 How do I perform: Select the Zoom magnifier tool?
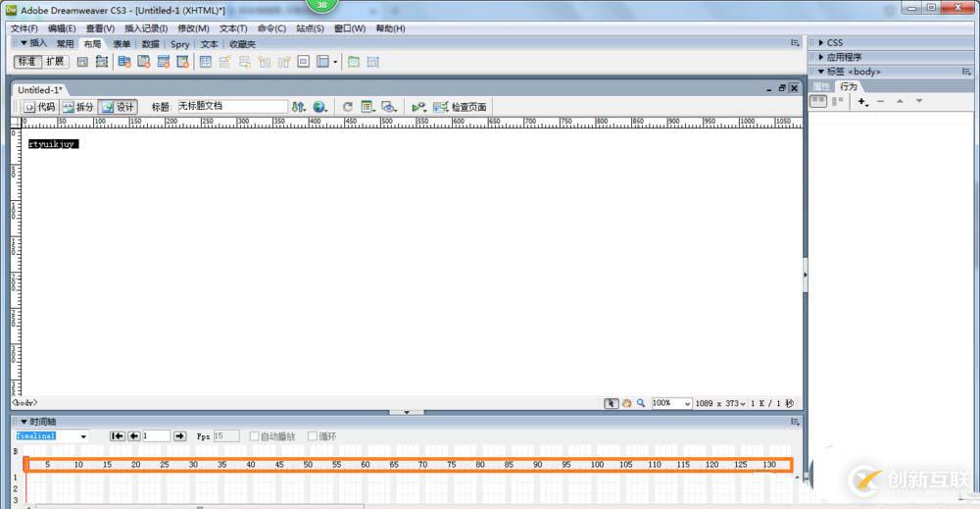[641, 403]
